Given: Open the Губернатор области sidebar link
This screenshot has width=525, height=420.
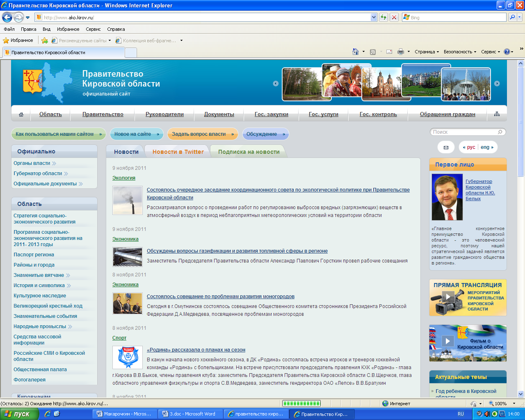Looking at the screenshot, I should click(x=38, y=173).
